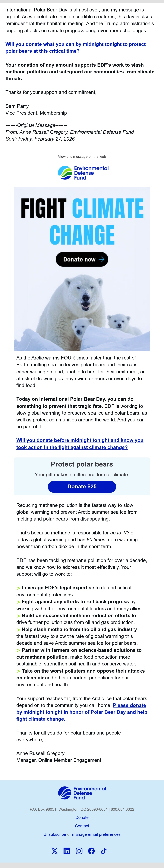Viewport: 164px width, 868px height.
Task: Click the Unsubscribe link
Action: (55, 834)
